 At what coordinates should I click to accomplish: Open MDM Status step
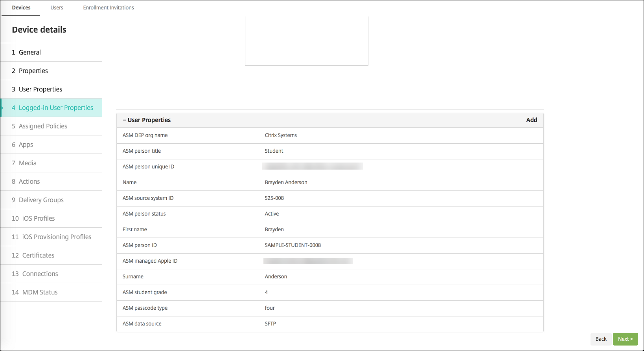[x=40, y=292]
